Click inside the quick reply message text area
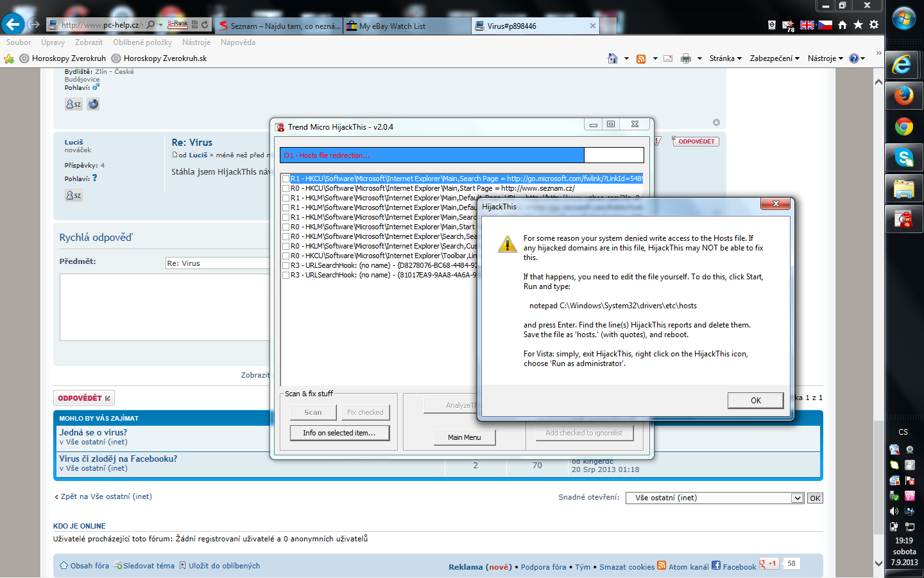Screen dimensions: 924x578 tap(166, 308)
